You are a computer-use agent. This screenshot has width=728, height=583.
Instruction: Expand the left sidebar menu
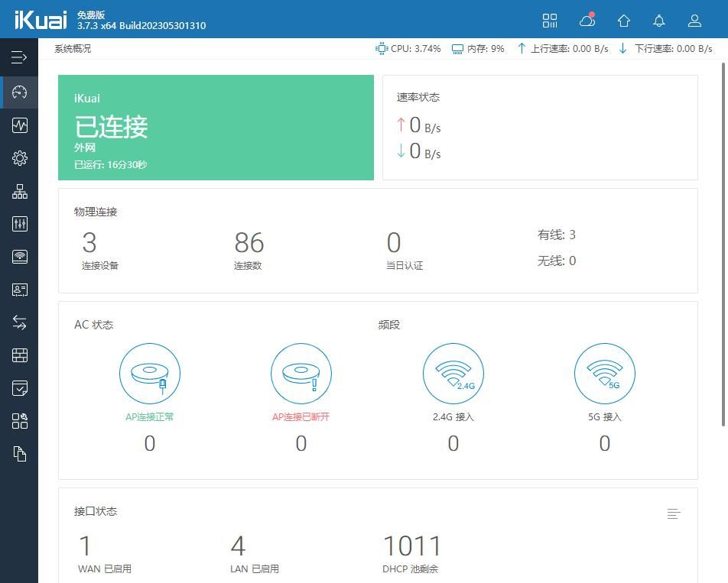pos(19,57)
